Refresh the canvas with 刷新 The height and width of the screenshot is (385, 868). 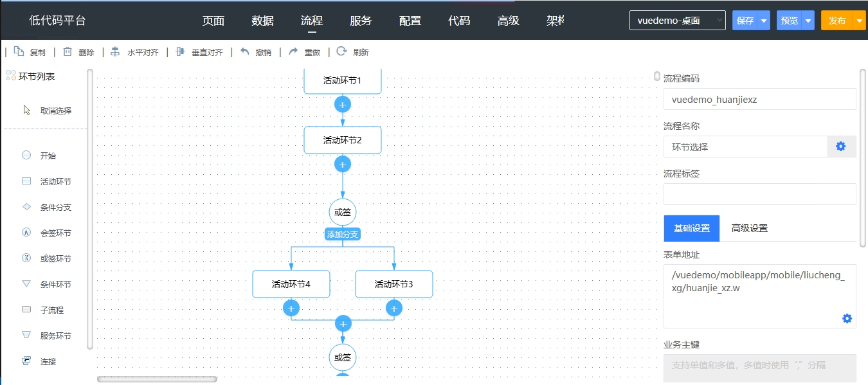(341, 52)
